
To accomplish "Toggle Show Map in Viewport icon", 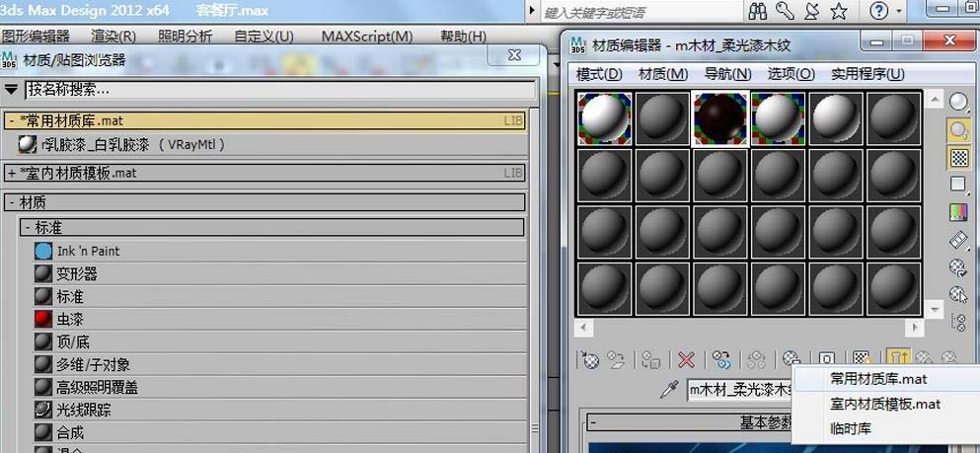I will 863,358.
